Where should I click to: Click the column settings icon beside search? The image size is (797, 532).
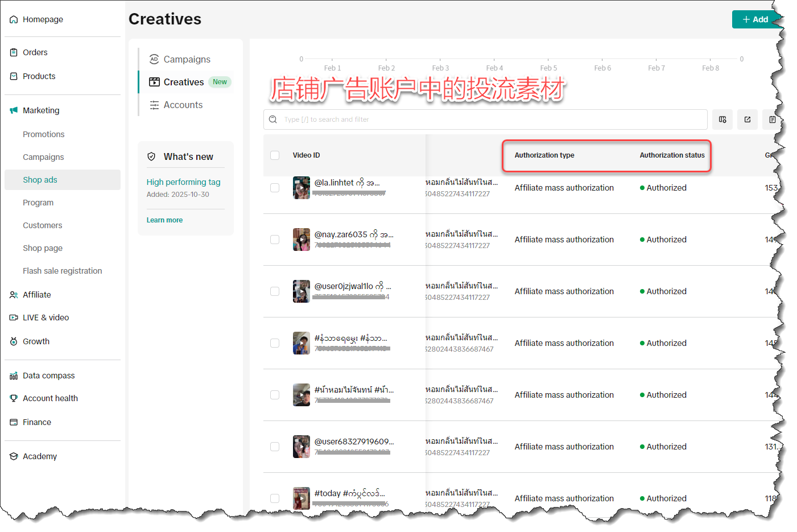point(722,119)
